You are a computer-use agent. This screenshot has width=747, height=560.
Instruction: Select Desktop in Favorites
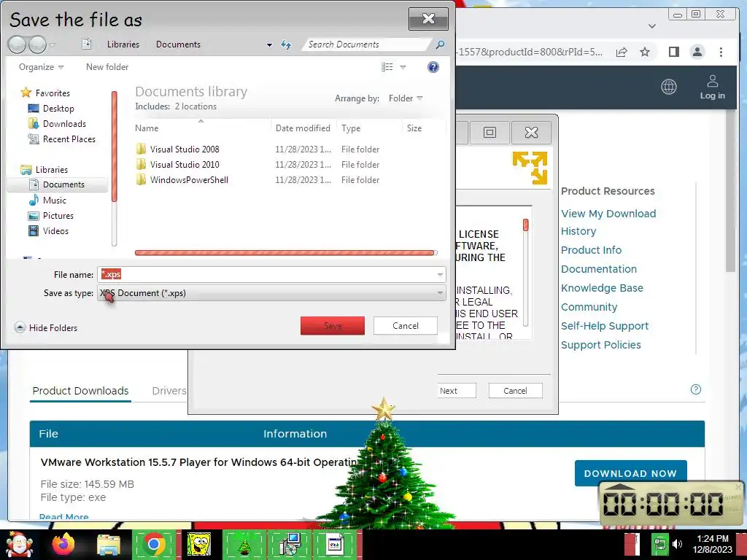point(58,109)
